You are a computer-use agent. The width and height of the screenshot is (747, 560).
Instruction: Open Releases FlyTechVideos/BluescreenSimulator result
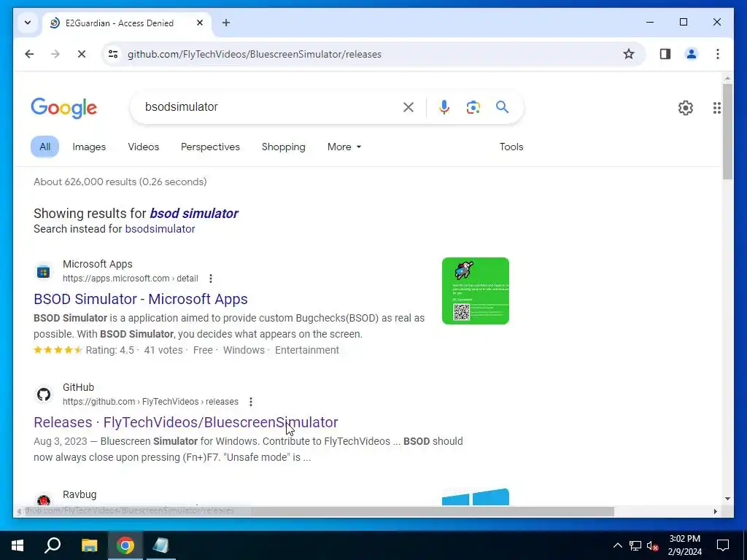(x=186, y=422)
